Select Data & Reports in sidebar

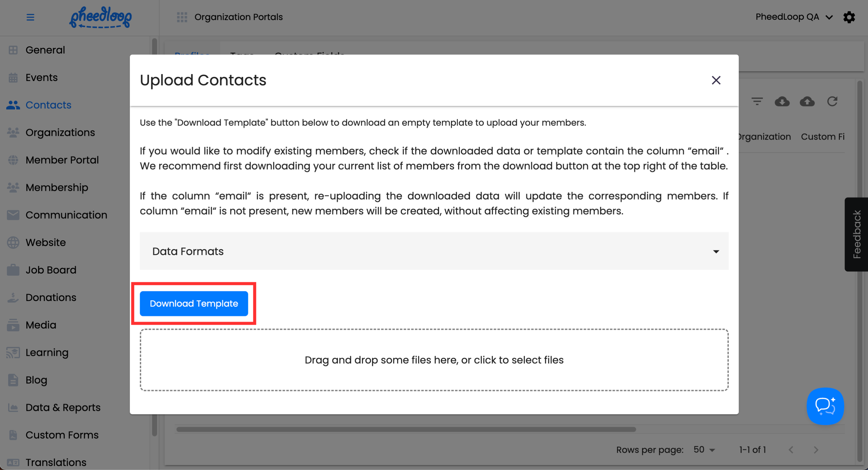(x=63, y=407)
